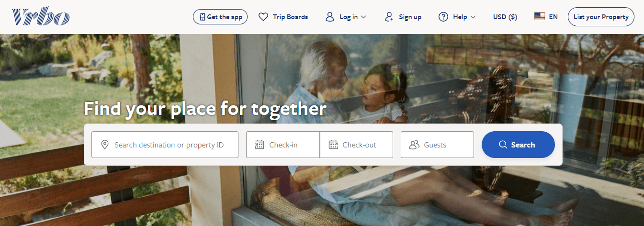Image resolution: width=644 pixels, height=226 pixels.
Task: Click the phone icon in Get the app
Action: point(203,17)
